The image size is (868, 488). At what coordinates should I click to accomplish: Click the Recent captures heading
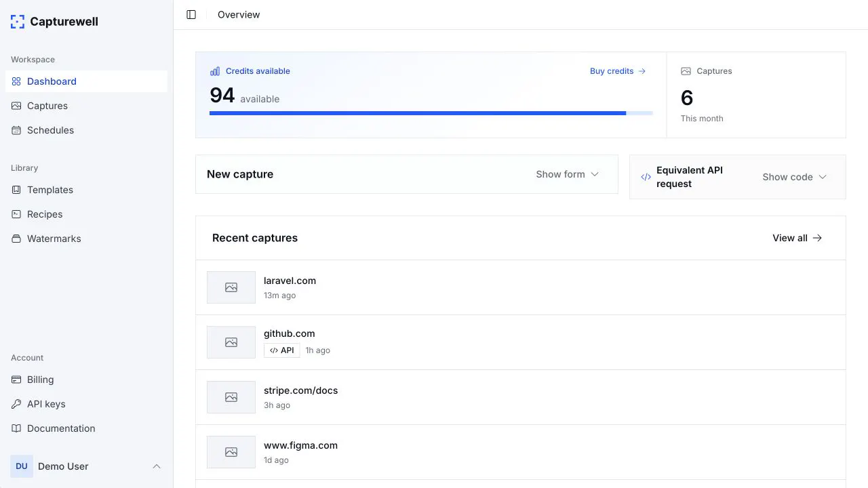pos(255,238)
